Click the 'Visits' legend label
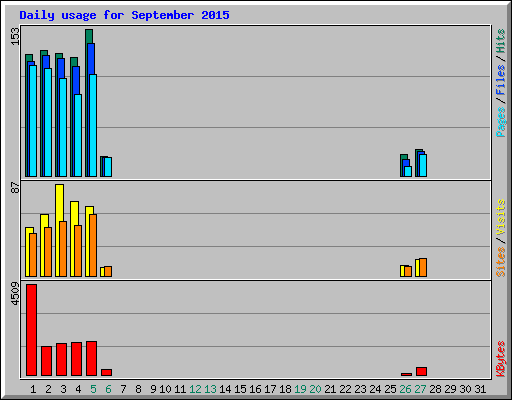Viewport: 512px width, 400px height. (x=500, y=218)
